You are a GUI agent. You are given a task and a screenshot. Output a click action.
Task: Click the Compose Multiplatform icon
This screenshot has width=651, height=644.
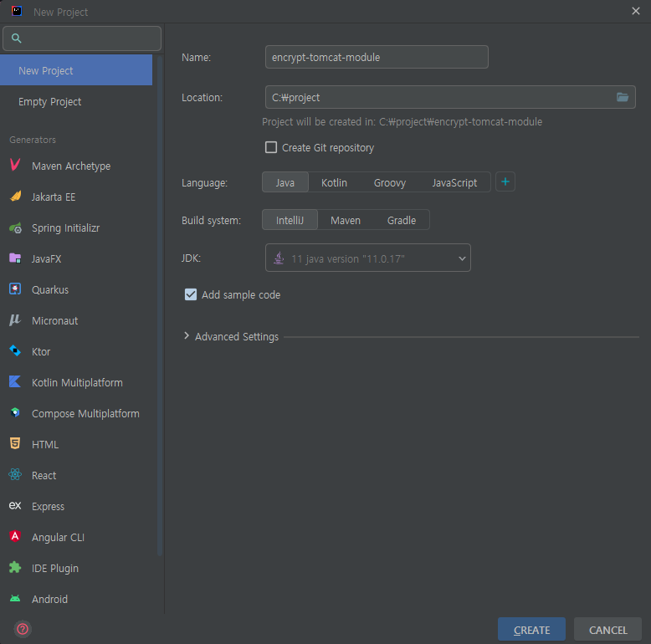(15, 413)
